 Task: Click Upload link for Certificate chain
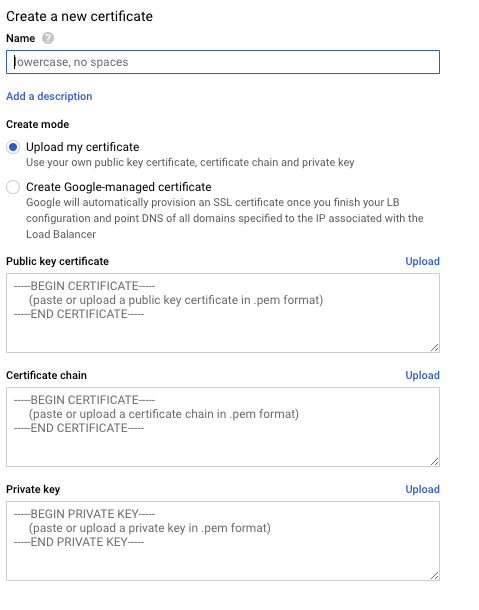422,375
